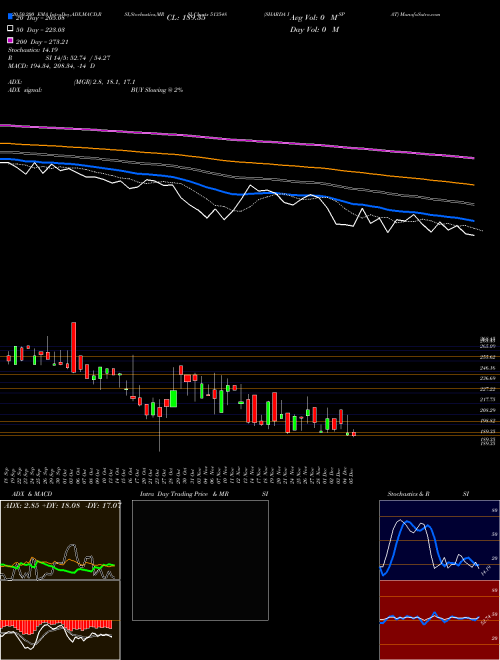The image size is (500, 660).
Task: Click the red MACD histogram bars
Action: click(56, 626)
